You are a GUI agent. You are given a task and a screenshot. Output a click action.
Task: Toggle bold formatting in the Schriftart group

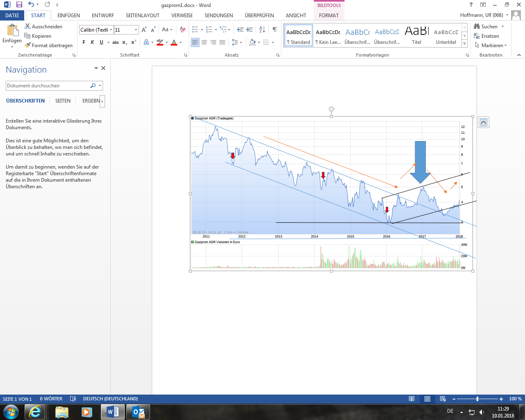(84, 42)
